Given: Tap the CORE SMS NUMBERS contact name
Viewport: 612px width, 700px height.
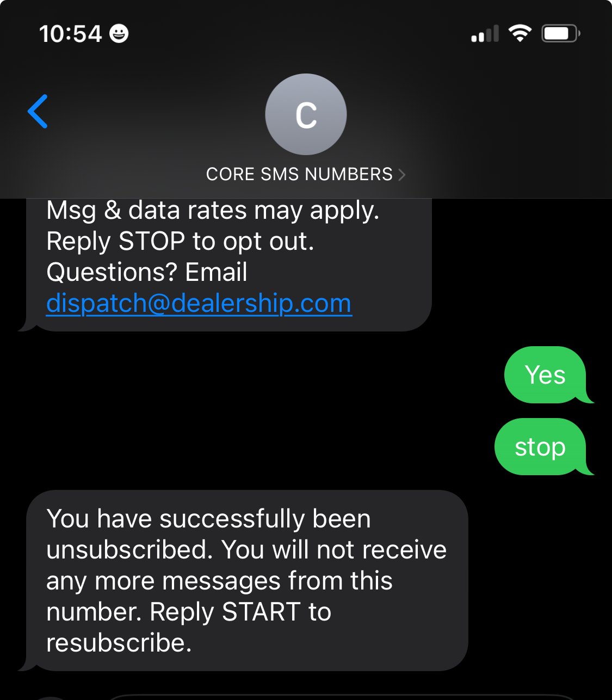Looking at the screenshot, I should (x=299, y=174).
